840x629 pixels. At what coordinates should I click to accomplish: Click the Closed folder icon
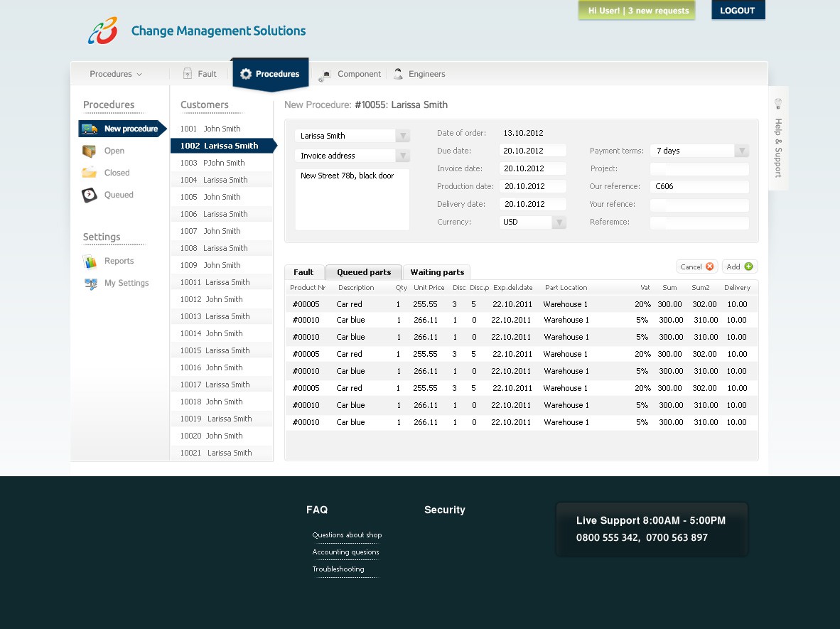click(x=90, y=173)
